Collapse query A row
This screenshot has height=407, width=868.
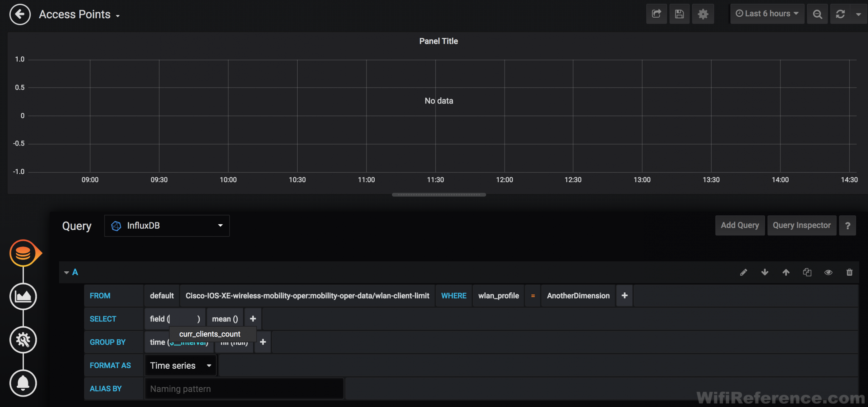(x=66, y=272)
